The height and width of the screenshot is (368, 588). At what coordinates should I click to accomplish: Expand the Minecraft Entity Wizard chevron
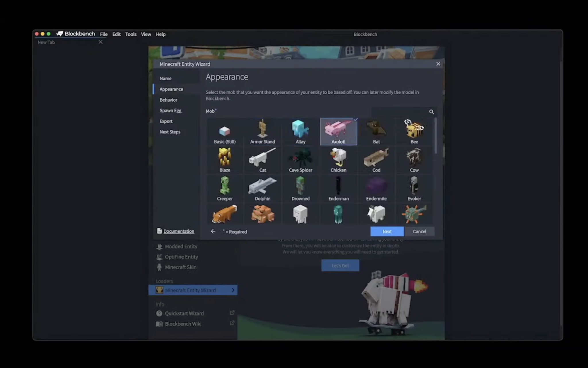[233, 290]
